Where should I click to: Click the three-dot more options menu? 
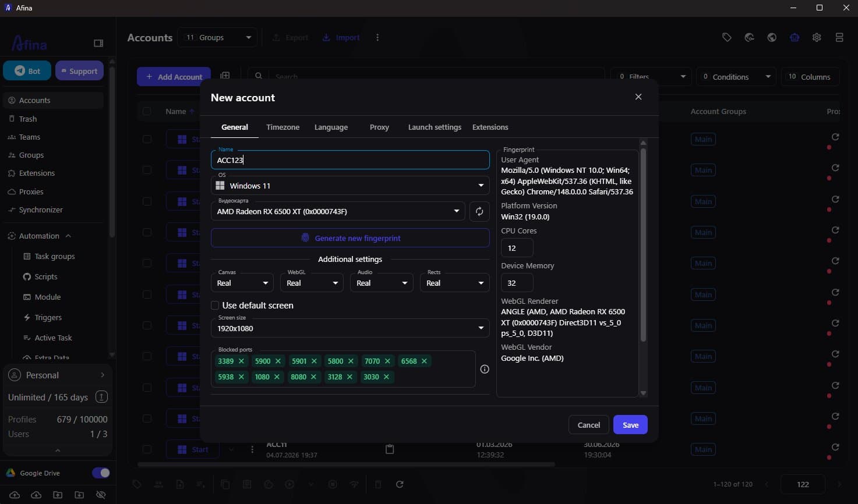pyautogui.click(x=377, y=37)
